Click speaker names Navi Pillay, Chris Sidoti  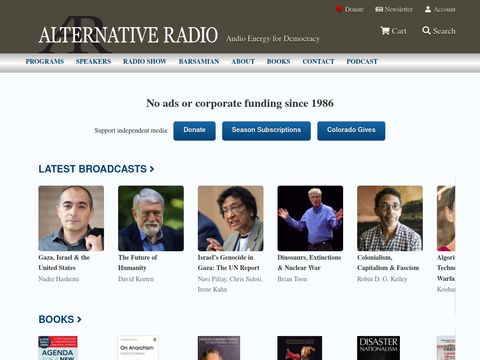tap(230, 279)
